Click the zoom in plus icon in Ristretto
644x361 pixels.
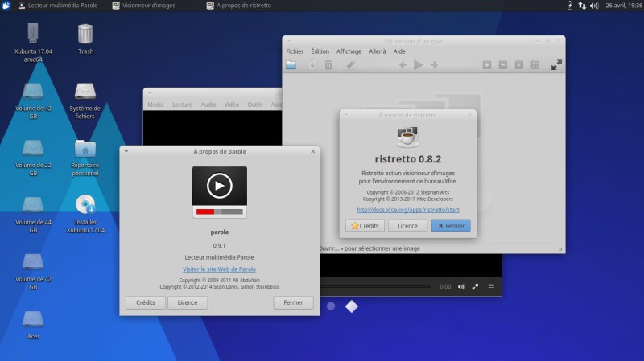pos(487,65)
